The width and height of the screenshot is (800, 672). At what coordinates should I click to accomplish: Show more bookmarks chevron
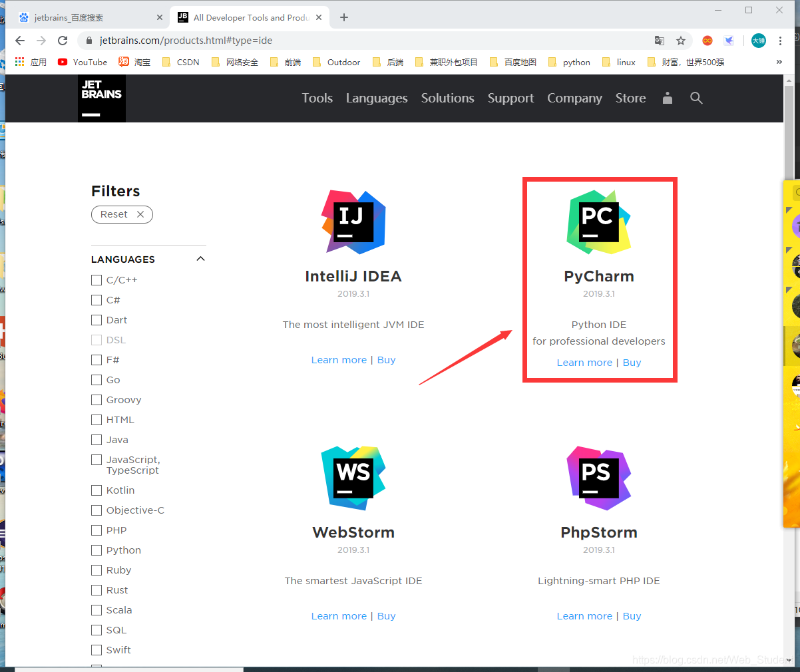[x=779, y=62]
